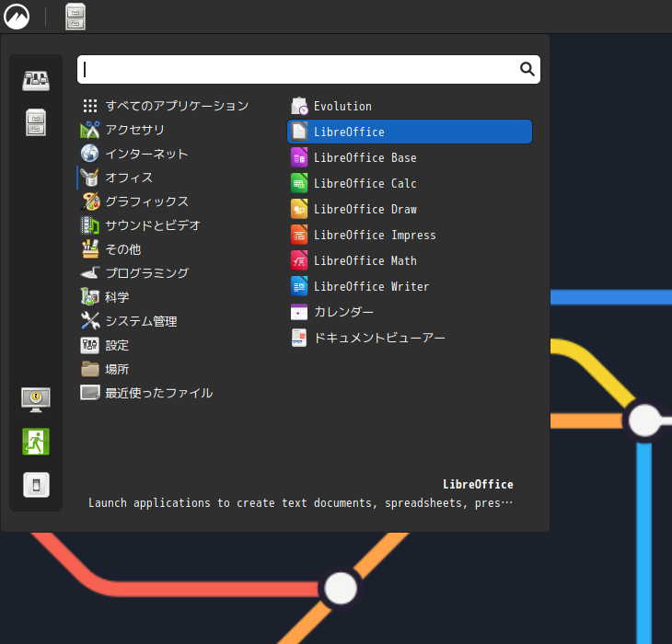Log out with the green exit icon
This screenshot has width=672, height=644.
[x=36, y=442]
